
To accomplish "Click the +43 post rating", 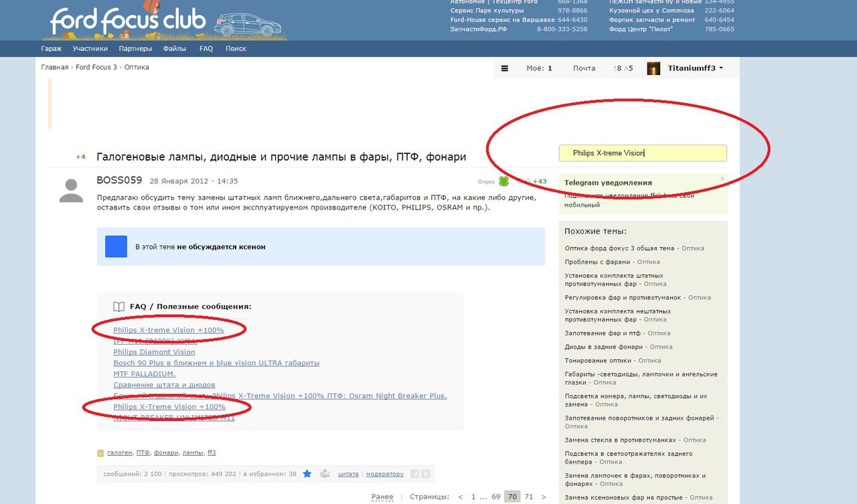I will (540, 181).
